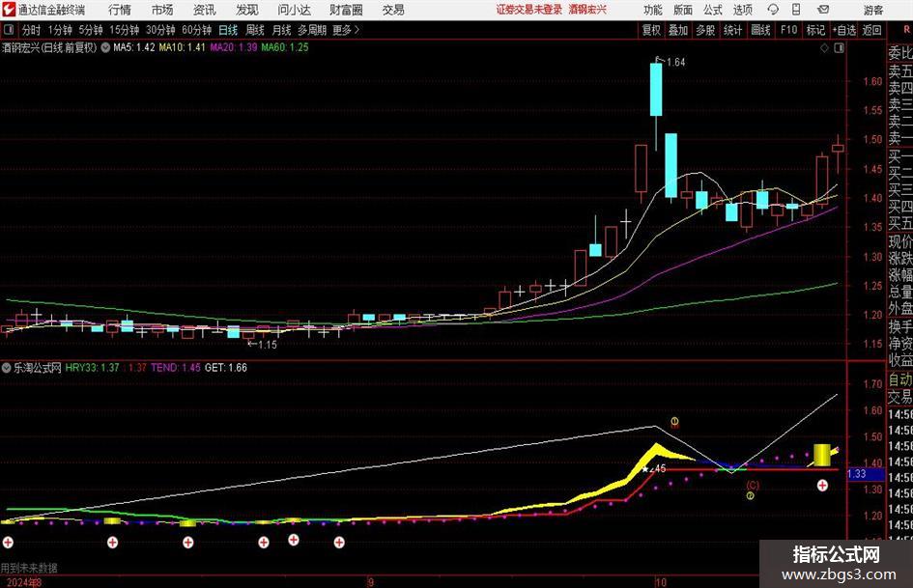Click the GET: 1.66 indicator value
The image size is (913, 588).
[226, 368]
